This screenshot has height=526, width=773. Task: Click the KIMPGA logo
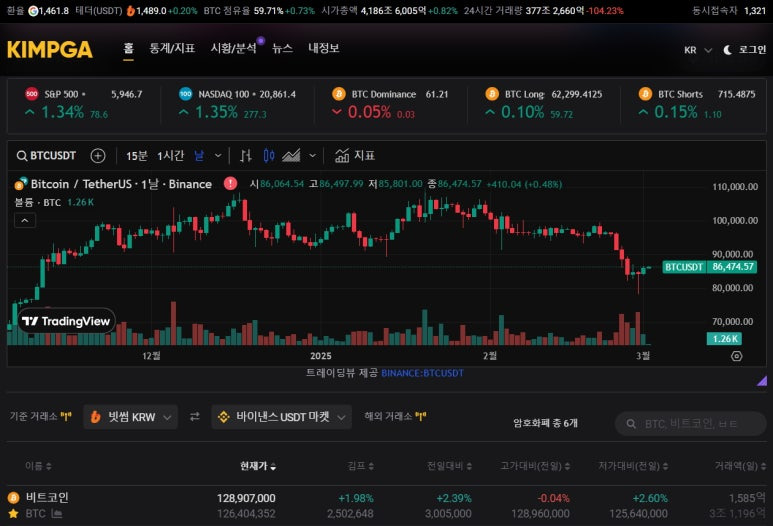tap(50, 49)
